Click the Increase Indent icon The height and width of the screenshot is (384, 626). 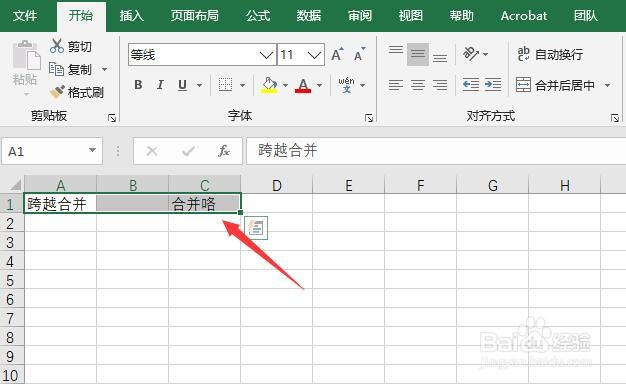493,85
